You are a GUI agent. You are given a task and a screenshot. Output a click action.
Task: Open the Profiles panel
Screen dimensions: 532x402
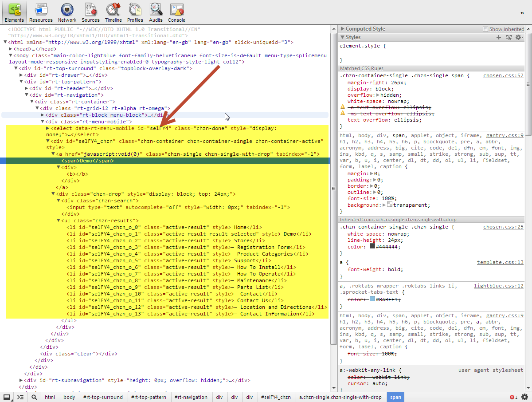tap(135, 12)
